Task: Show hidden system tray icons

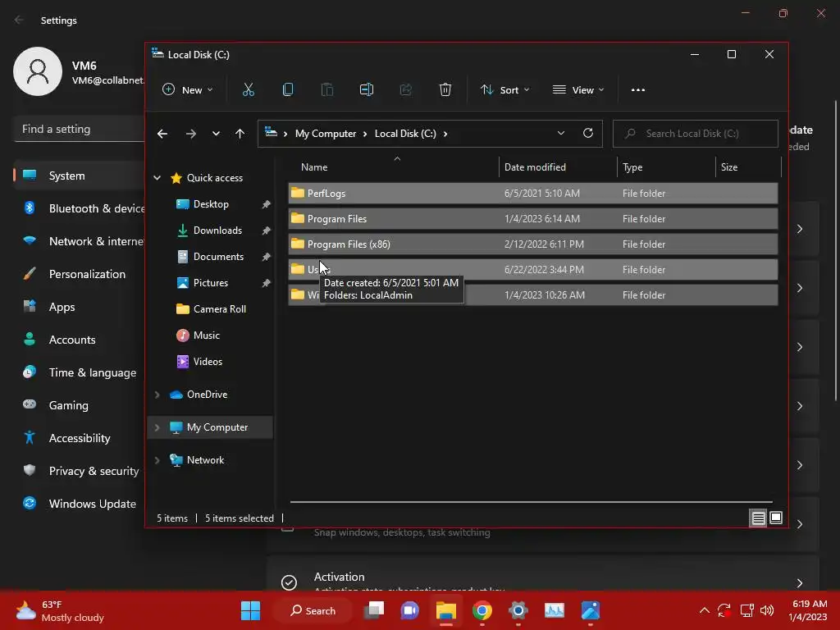Action: click(x=705, y=610)
